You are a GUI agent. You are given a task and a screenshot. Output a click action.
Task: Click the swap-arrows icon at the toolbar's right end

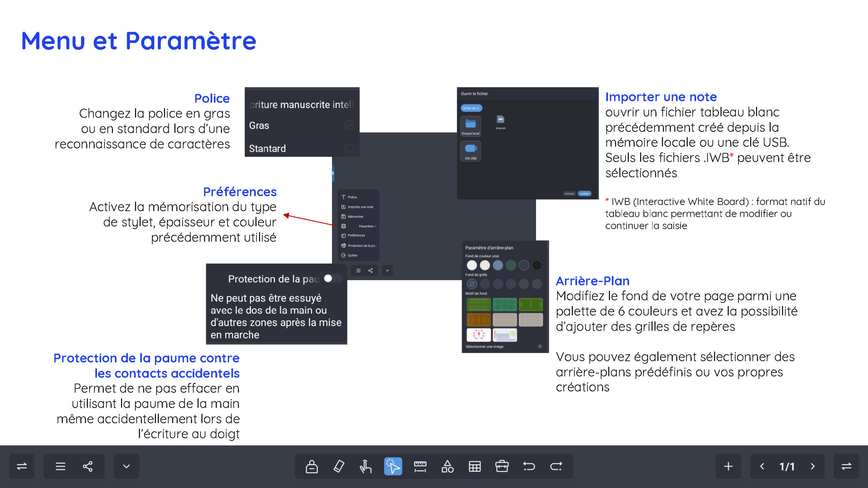click(x=846, y=466)
